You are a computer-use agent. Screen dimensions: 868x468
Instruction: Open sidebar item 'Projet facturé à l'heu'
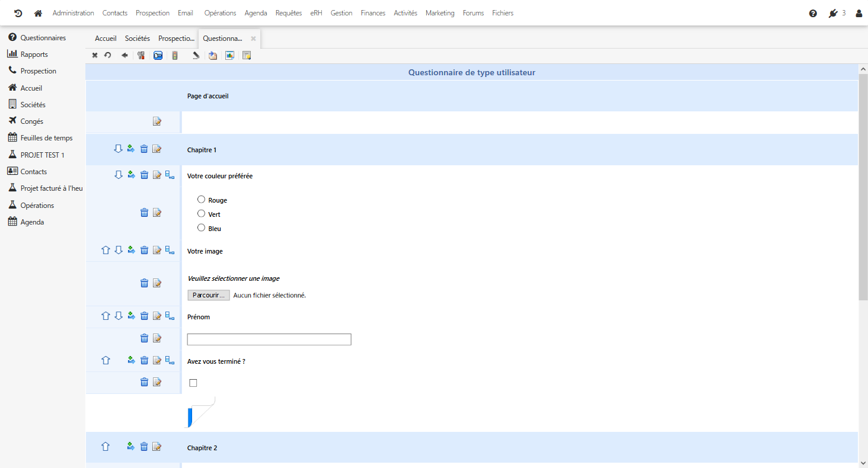[x=52, y=188]
